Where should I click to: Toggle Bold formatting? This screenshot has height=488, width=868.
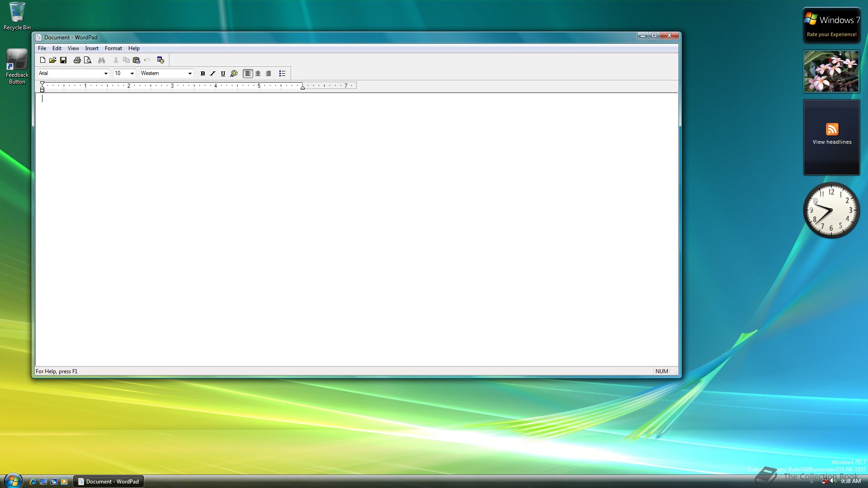click(x=203, y=73)
